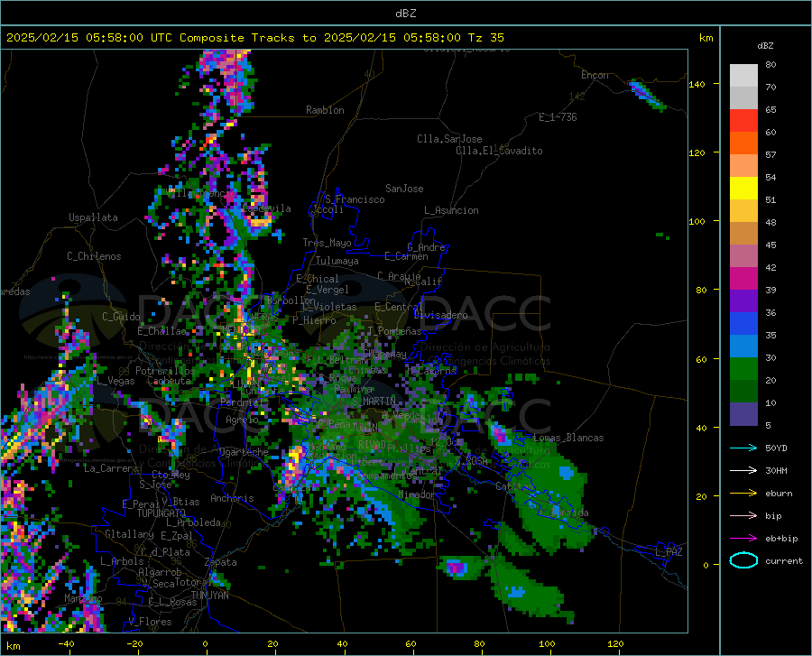
Task: Click the 65 dBZ red color swatch
Action: pyautogui.click(x=743, y=121)
